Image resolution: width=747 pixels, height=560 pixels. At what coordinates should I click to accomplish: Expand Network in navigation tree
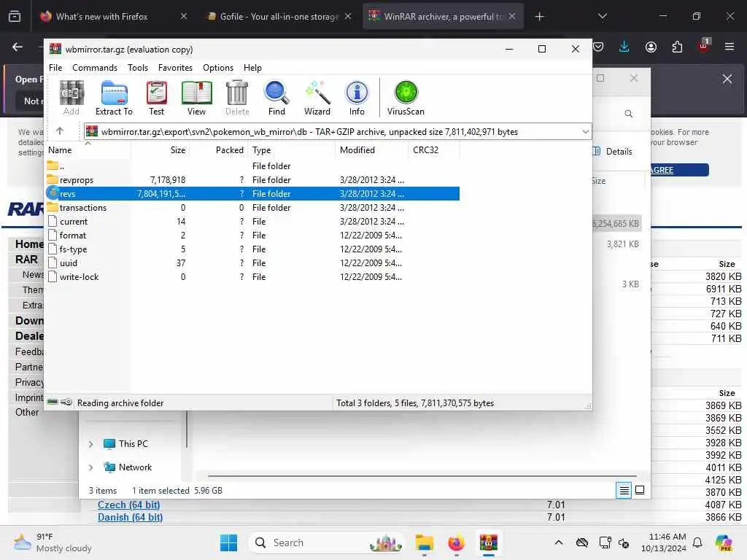[x=90, y=467]
